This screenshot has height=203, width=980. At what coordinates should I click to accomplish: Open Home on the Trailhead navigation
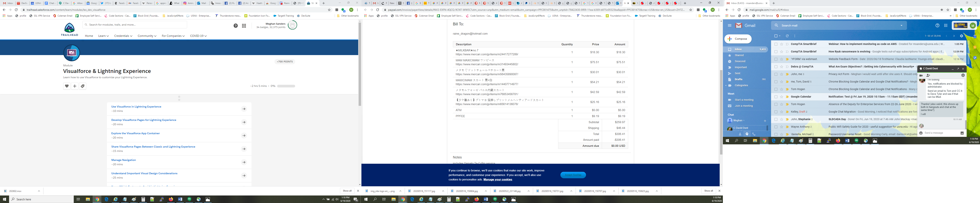coord(89,36)
